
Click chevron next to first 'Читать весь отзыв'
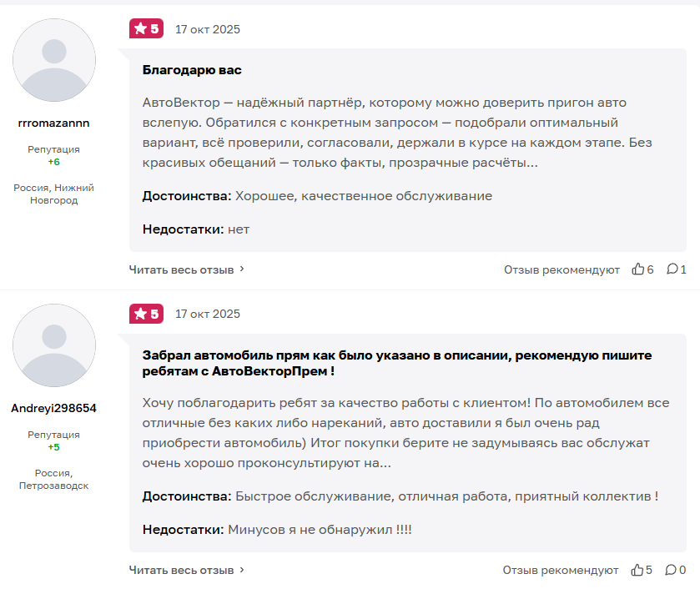click(242, 269)
